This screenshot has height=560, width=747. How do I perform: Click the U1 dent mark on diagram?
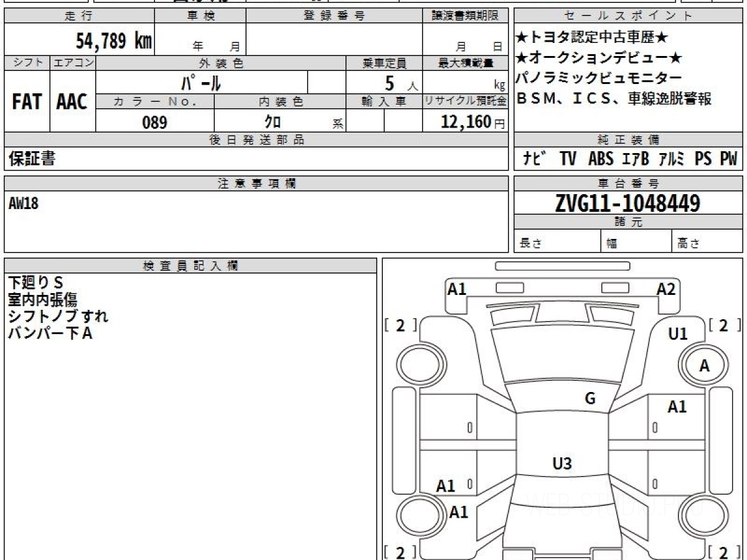pos(677,334)
